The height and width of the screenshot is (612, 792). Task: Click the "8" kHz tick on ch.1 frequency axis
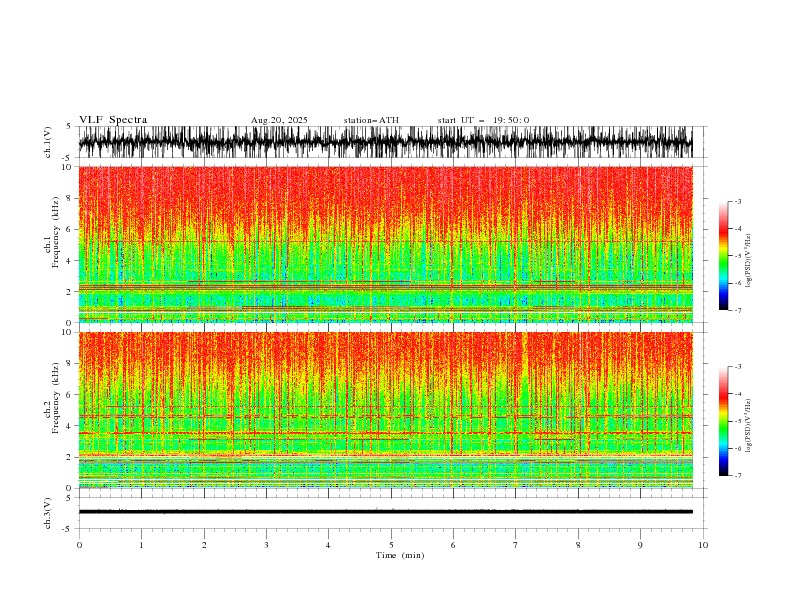(69, 198)
